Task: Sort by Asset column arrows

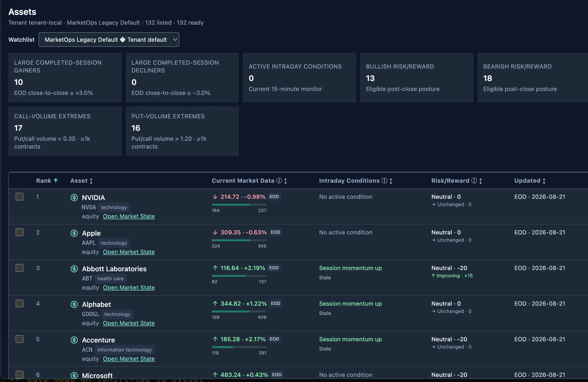Action: [91, 181]
